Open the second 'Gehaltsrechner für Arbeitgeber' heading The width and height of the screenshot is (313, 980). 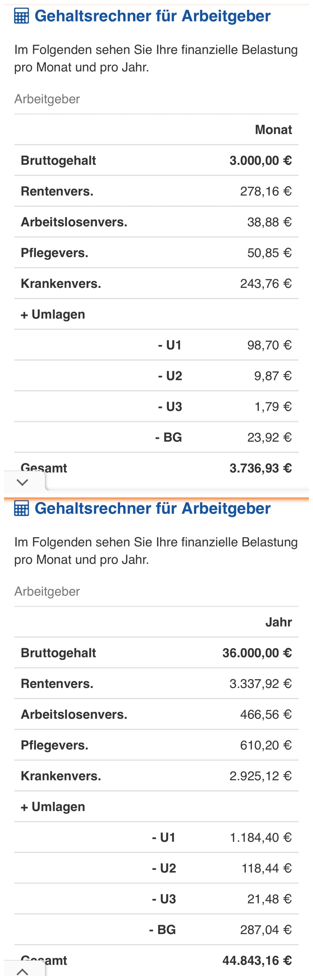pos(152,508)
